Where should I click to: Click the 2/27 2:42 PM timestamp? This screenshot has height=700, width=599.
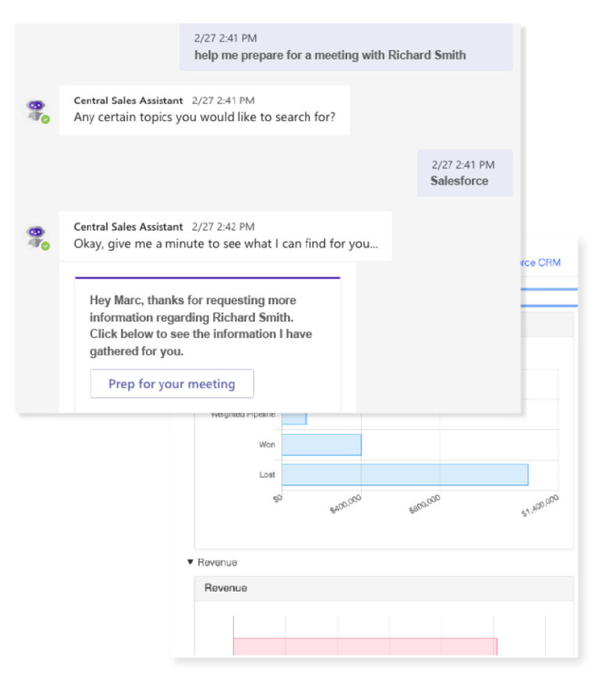point(223,226)
